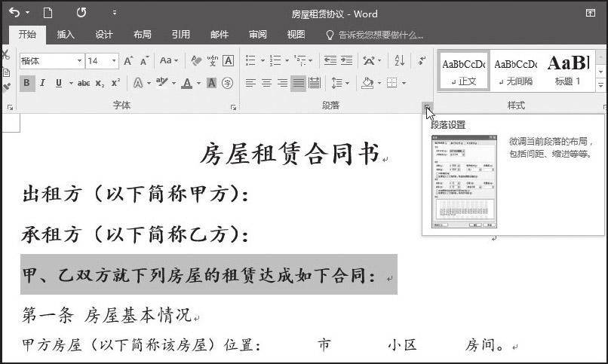Click the Asian layout icon
Image resolution: width=608 pixels, height=364 pixels.
(369, 60)
